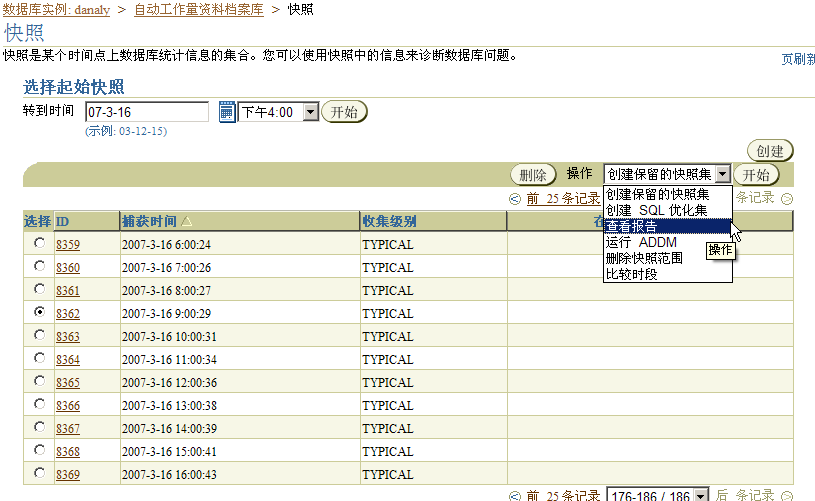815x501 pixels.
Task: Select the radio button for snapshot 8359
Action: (x=39, y=243)
